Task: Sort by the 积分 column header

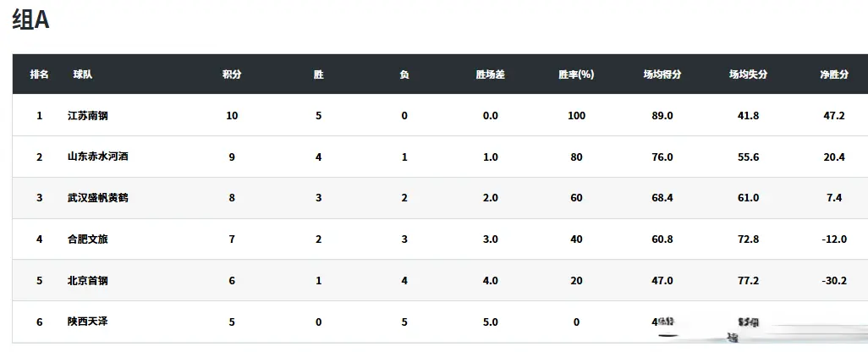Action: [x=232, y=74]
